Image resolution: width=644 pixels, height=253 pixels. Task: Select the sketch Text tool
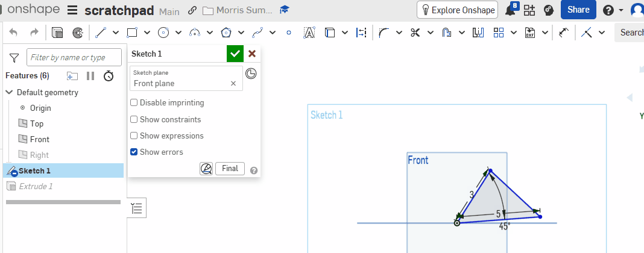tap(309, 33)
